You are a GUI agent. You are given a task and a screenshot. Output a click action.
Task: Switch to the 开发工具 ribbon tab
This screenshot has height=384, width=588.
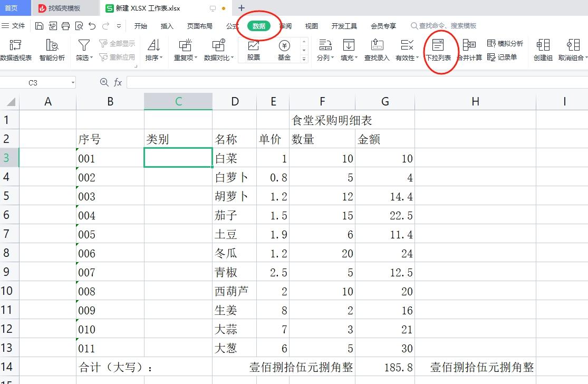click(x=344, y=26)
